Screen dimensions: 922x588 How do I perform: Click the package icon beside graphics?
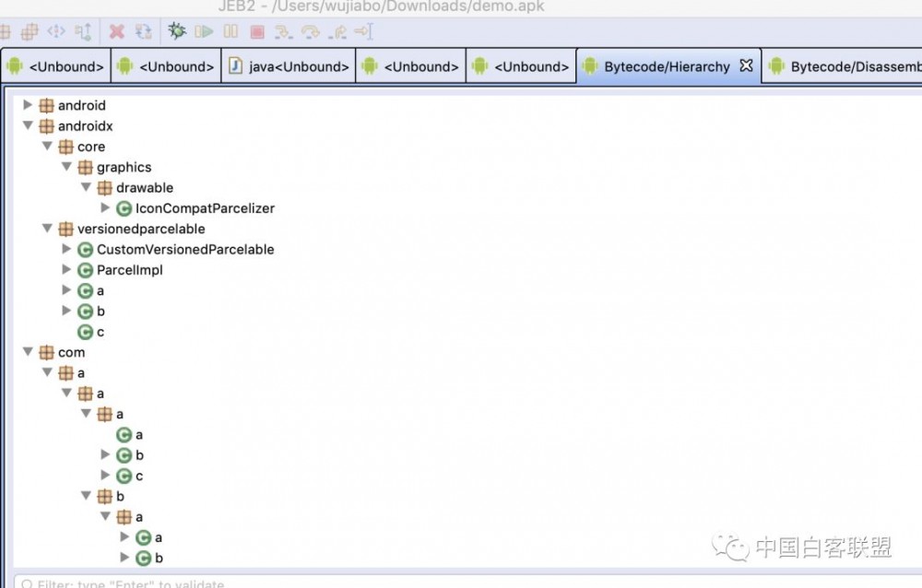pyautogui.click(x=85, y=168)
